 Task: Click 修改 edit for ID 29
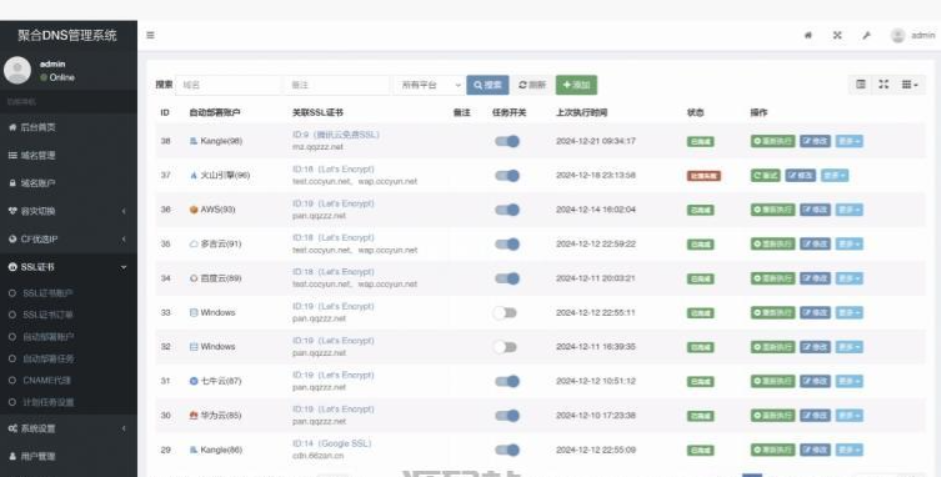tap(815, 450)
